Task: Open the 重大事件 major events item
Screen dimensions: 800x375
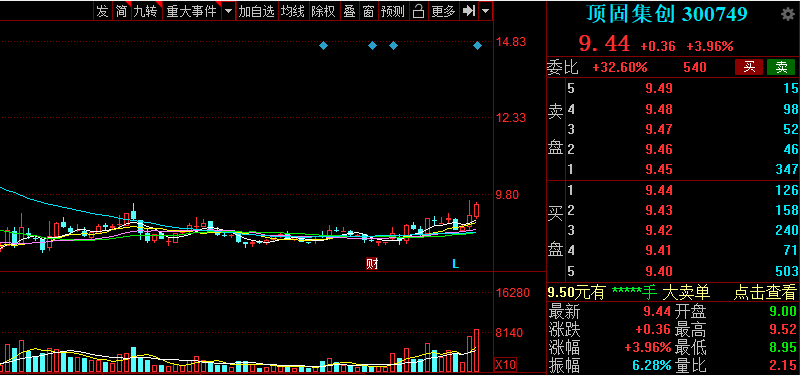Action: click(192, 11)
